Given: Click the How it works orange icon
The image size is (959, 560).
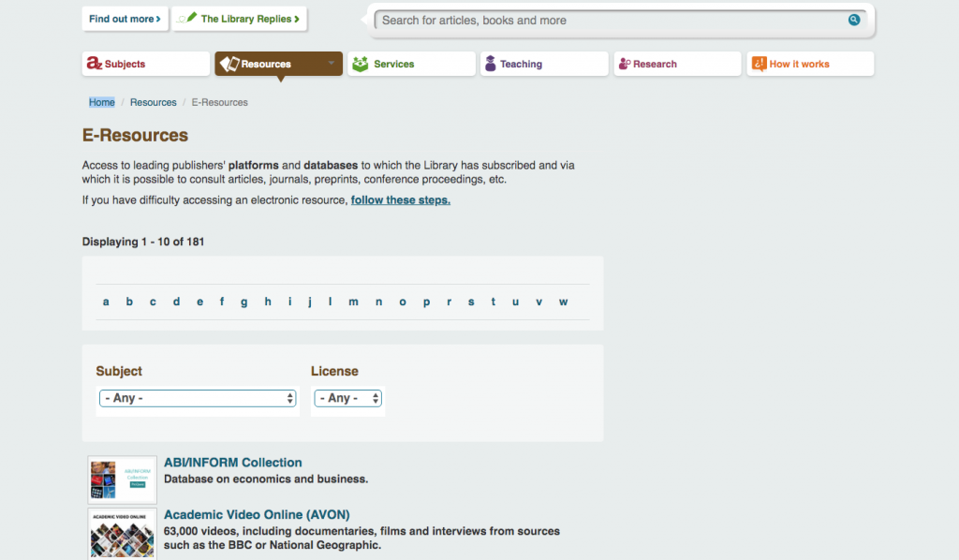Looking at the screenshot, I should [759, 64].
